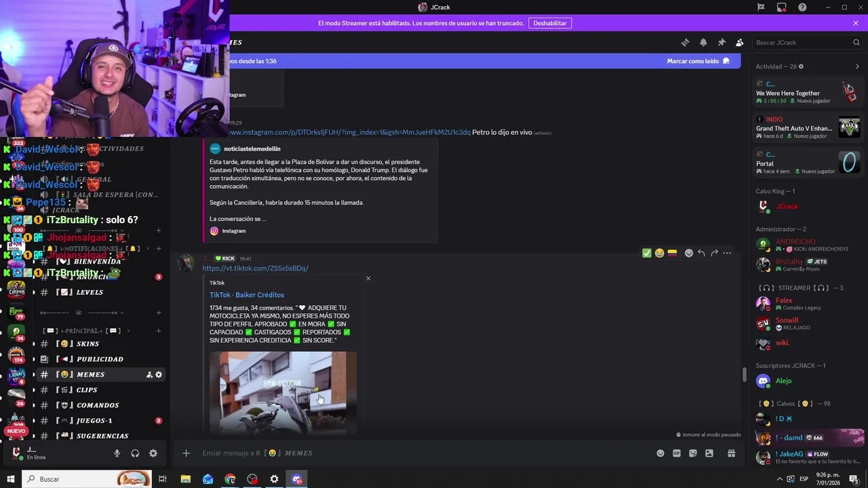The width and height of the screenshot is (868, 488).
Task: Edit MEMES channel with gear icon
Action: pyautogui.click(x=159, y=375)
